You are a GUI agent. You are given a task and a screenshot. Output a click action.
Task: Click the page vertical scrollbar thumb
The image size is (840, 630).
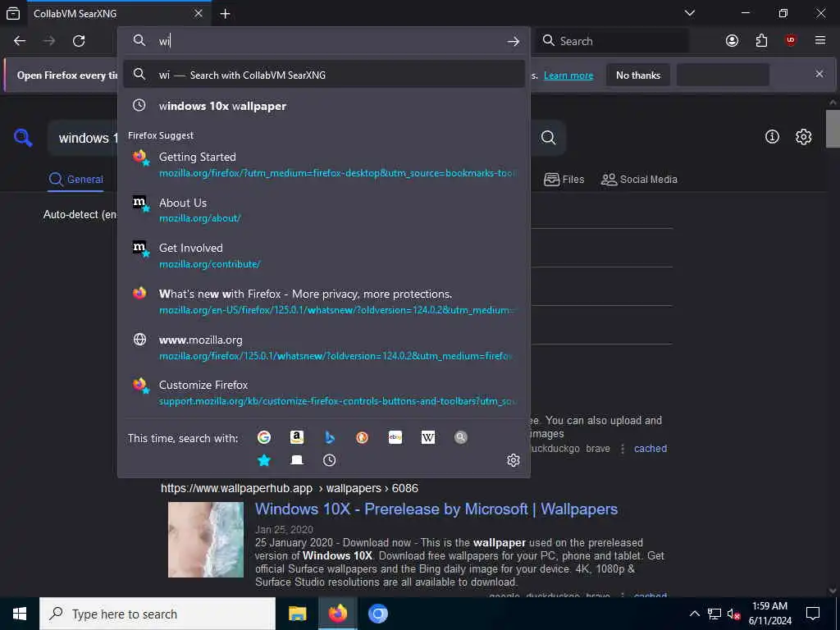point(833,129)
